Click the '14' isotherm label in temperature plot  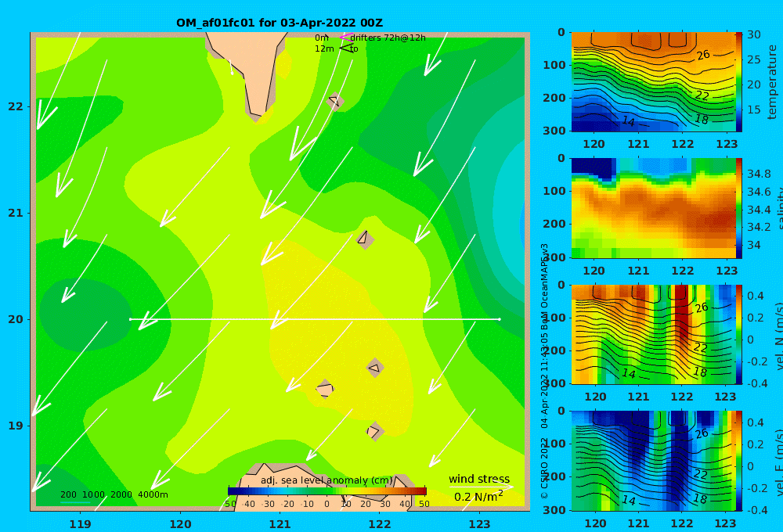[x=628, y=120]
